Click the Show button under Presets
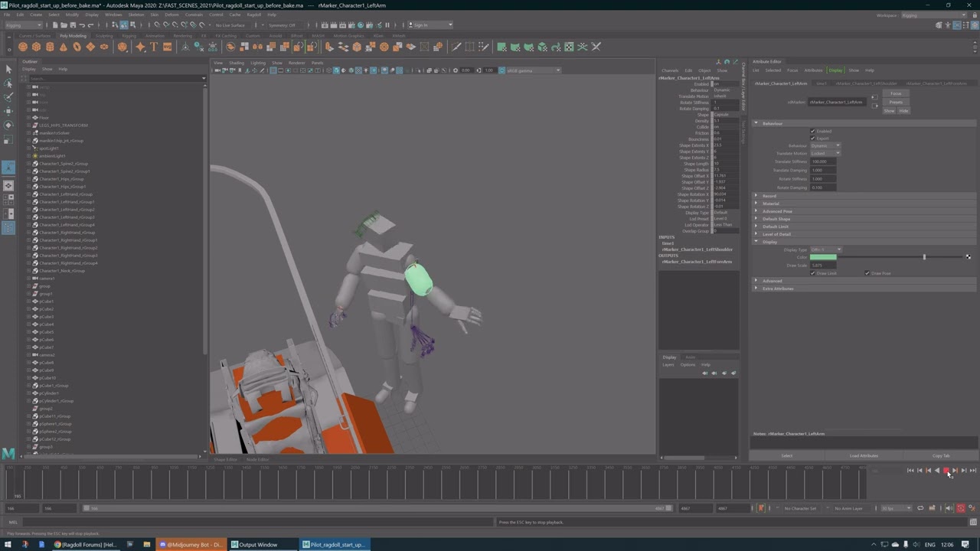 click(890, 111)
